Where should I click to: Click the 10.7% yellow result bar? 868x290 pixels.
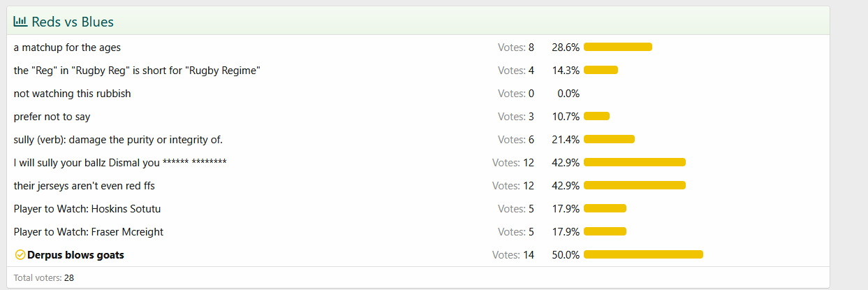[x=596, y=117]
